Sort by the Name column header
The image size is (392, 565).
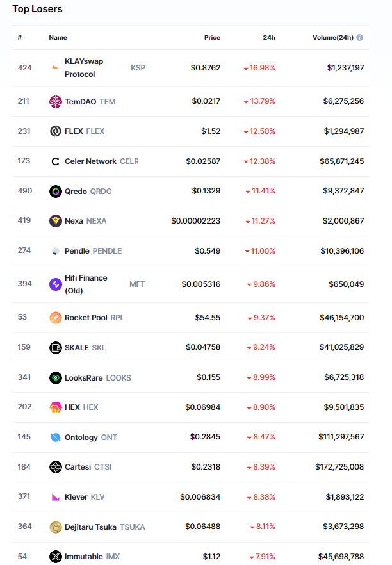pos(58,38)
